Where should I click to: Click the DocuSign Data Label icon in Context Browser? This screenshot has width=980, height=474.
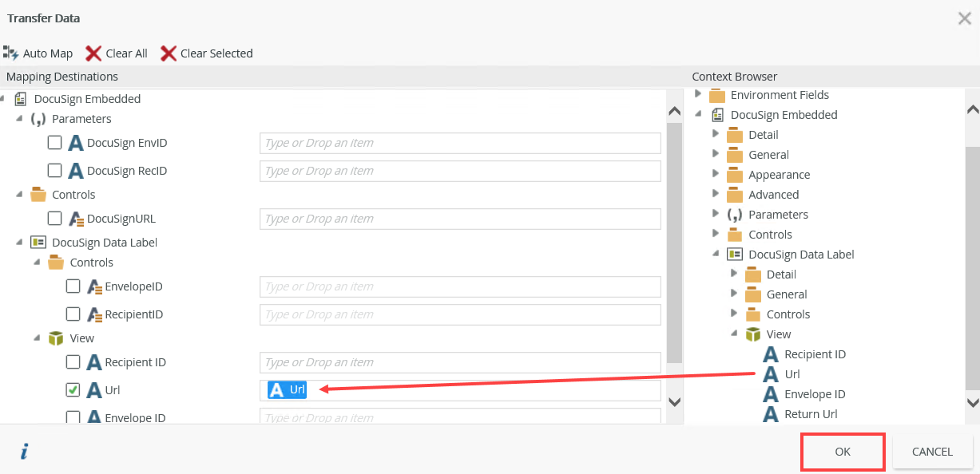735,255
